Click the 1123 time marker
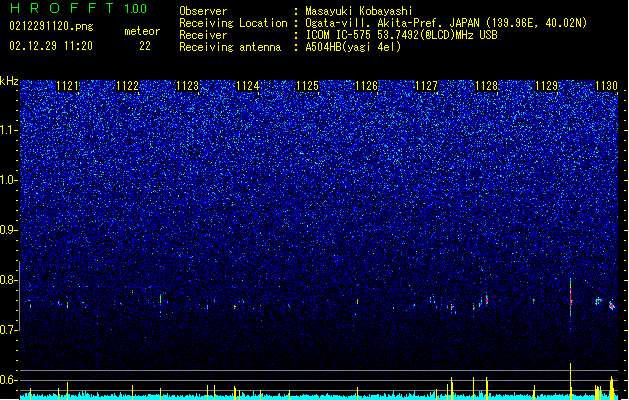The width and height of the screenshot is (629, 400). tap(187, 86)
